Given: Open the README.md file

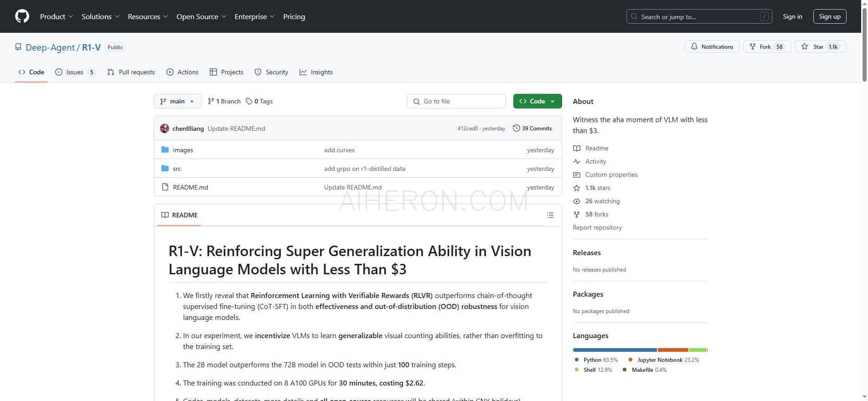Looking at the screenshot, I should pyautogui.click(x=191, y=187).
